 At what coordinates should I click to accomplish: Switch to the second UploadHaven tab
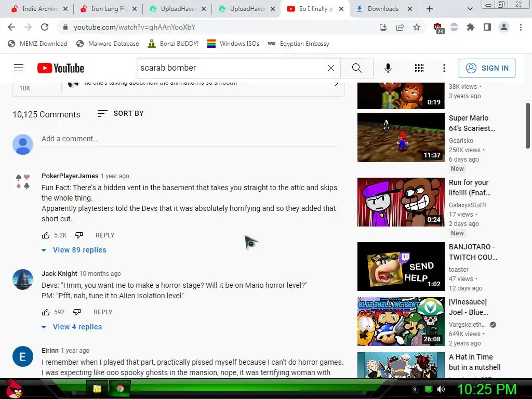pyautogui.click(x=247, y=9)
